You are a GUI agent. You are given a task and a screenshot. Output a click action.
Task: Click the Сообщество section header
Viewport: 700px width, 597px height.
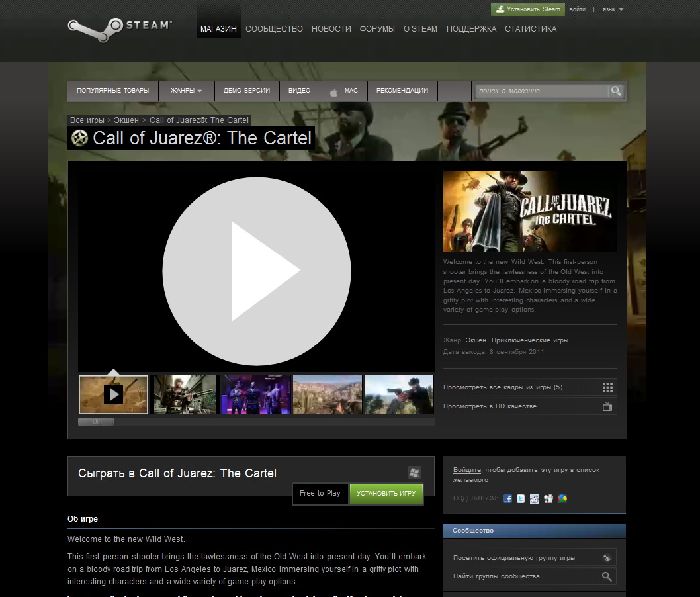(x=534, y=530)
